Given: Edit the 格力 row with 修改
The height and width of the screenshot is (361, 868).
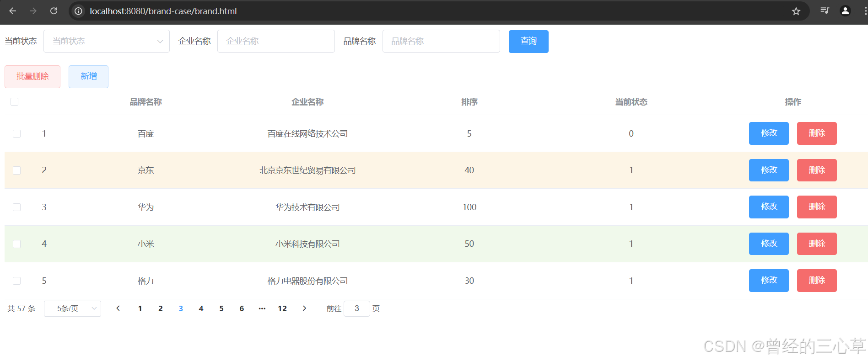Looking at the screenshot, I should click(769, 281).
